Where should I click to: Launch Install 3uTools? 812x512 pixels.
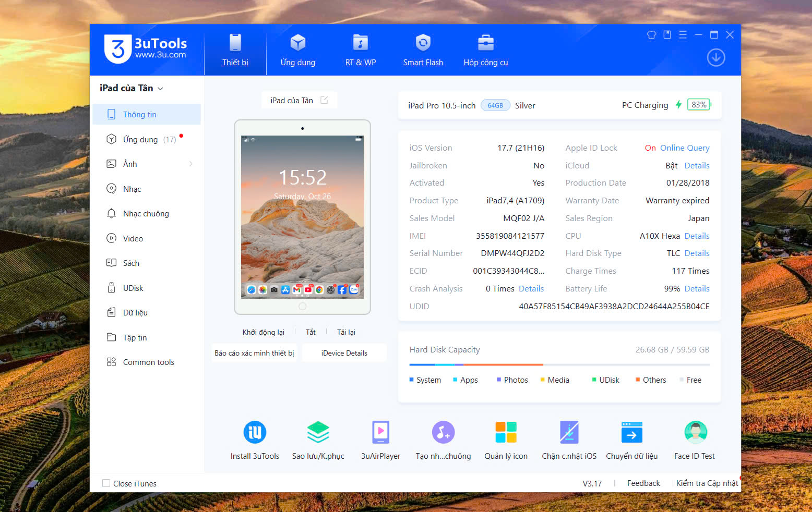pos(255,441)
